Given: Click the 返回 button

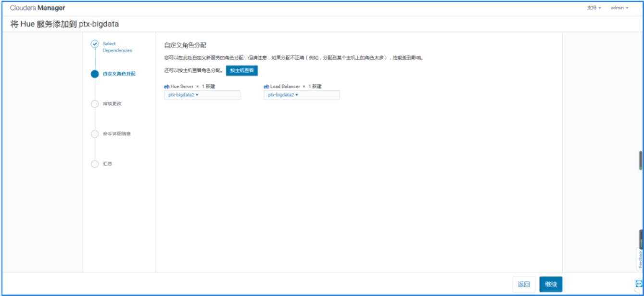Looking at the screenshot, I should tap(524, 284).
